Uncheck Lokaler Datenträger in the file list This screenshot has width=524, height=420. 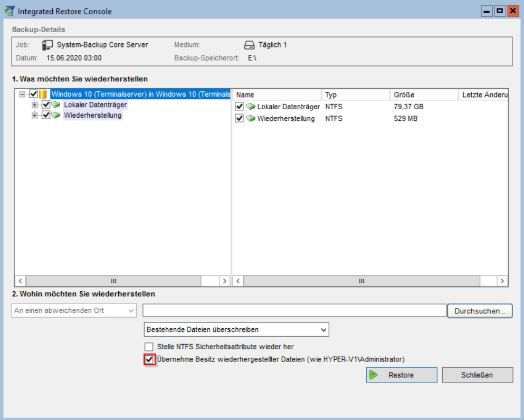(x=240, y=107)
